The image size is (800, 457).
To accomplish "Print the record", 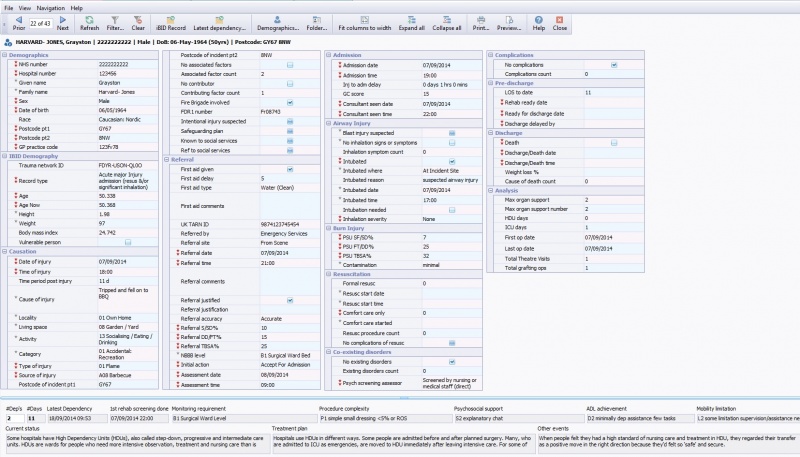I will coord(481,23).
